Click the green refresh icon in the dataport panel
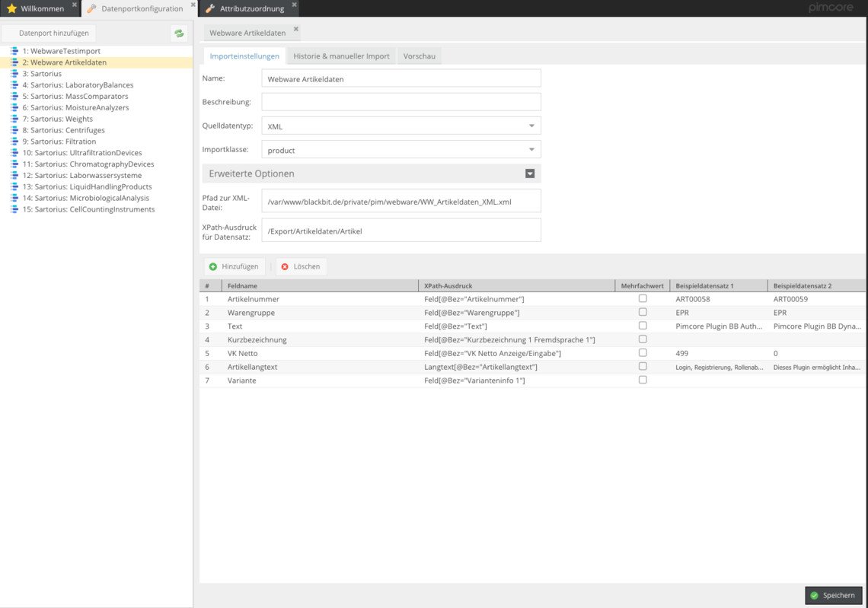868x608 pixels. 179,33
